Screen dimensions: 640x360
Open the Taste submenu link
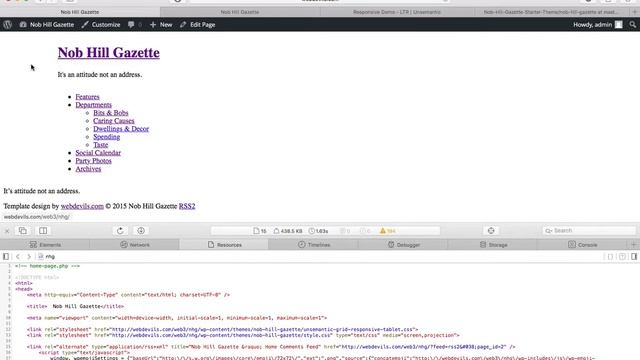pos(100,145)
